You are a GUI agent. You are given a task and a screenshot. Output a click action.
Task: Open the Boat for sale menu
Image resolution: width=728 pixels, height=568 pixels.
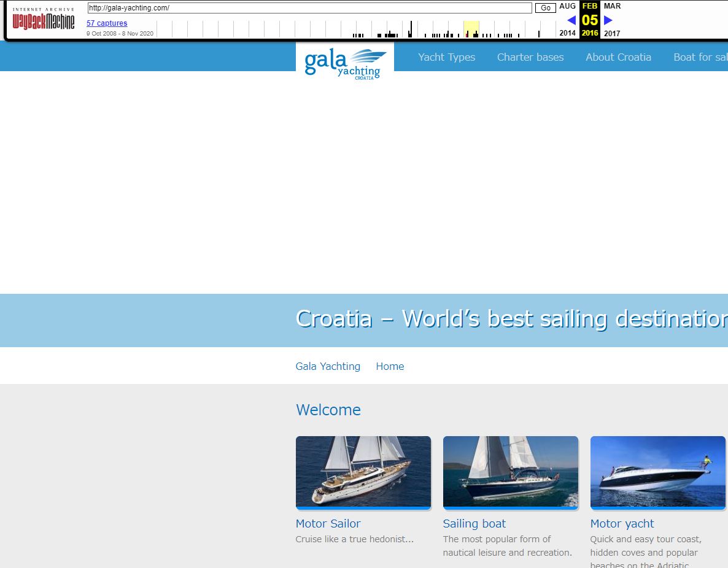(700, 57)
